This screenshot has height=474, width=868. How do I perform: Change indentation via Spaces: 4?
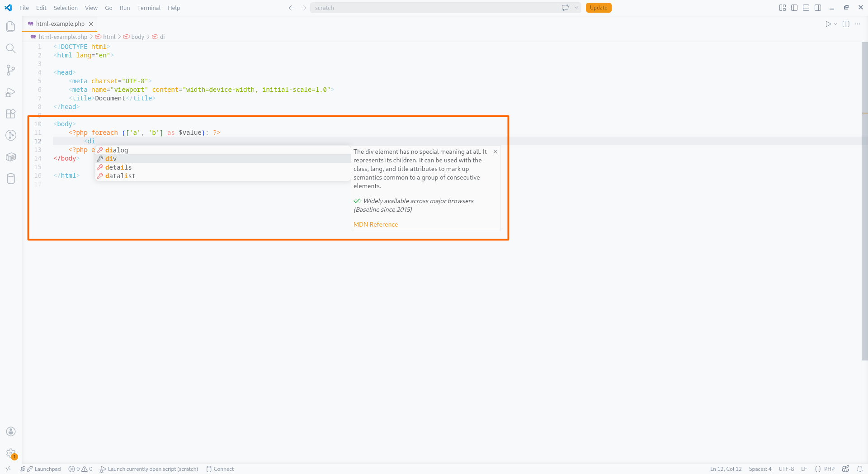coord(760,469)
